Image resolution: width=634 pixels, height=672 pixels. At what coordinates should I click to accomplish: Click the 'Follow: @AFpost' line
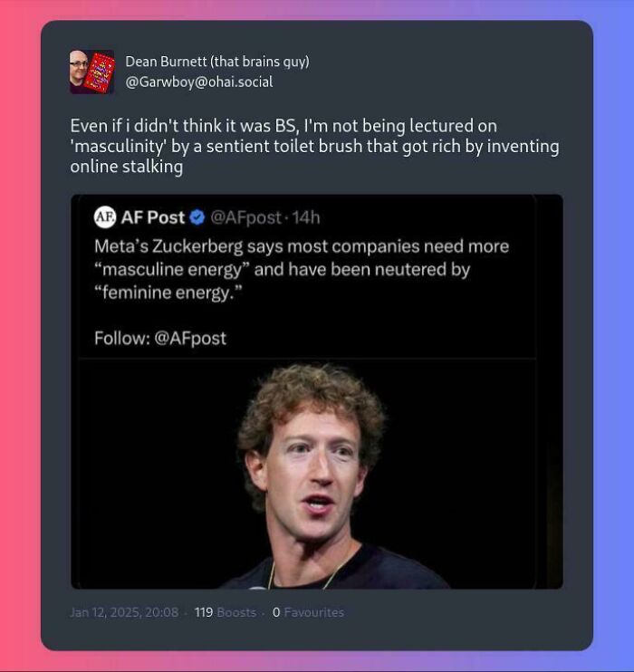pyautogui.click(x=160, y=338)
